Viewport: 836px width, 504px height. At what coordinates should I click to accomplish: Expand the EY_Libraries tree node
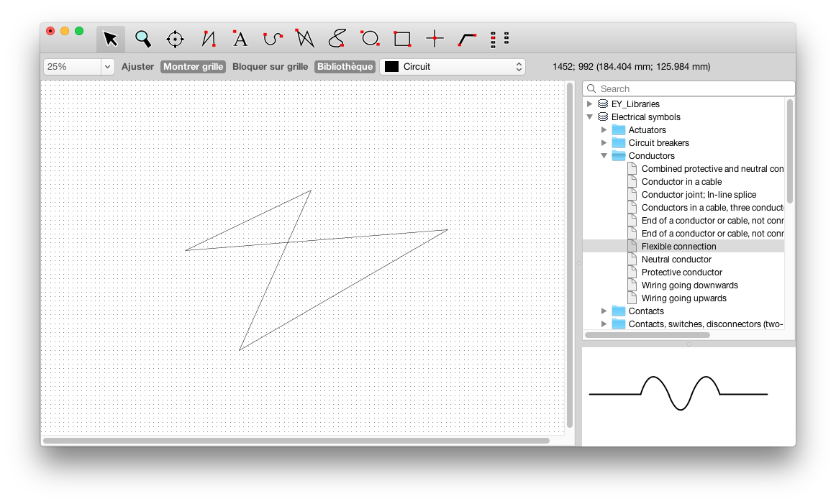pyautogui.click(x=590, y=104)
